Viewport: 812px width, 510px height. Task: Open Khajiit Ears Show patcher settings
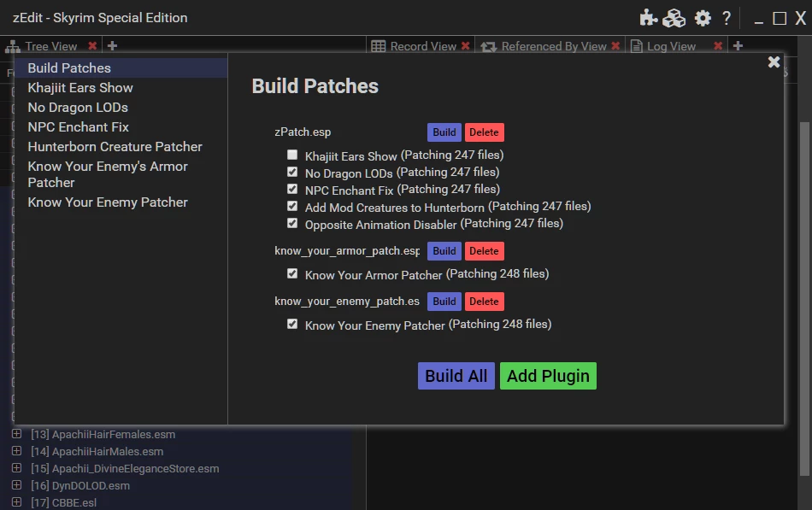[x=80, y=87]
